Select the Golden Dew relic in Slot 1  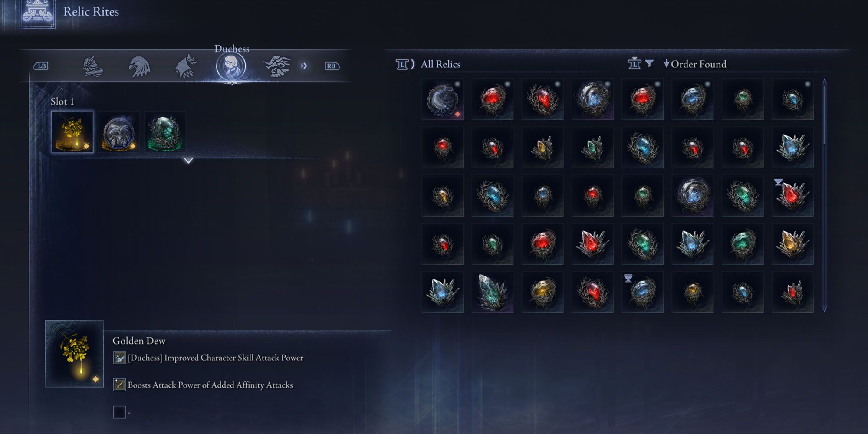[72, 132]
